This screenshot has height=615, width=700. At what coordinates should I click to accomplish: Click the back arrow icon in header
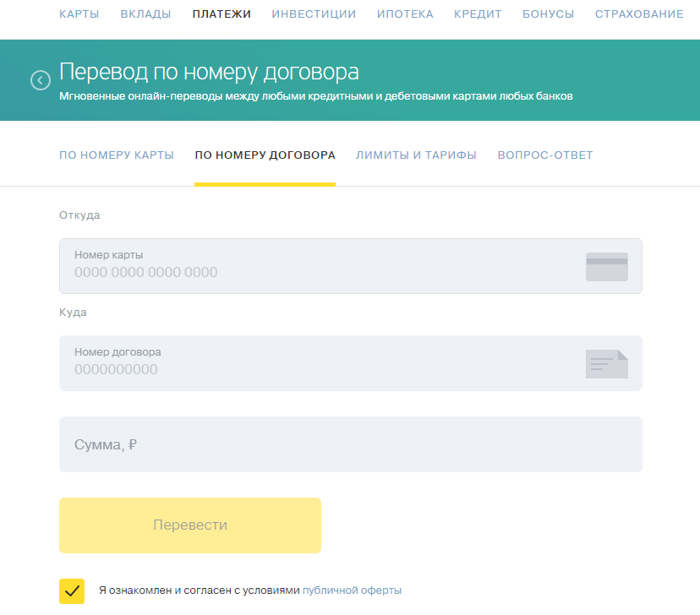pyautogui.click(x=40, y=80)
